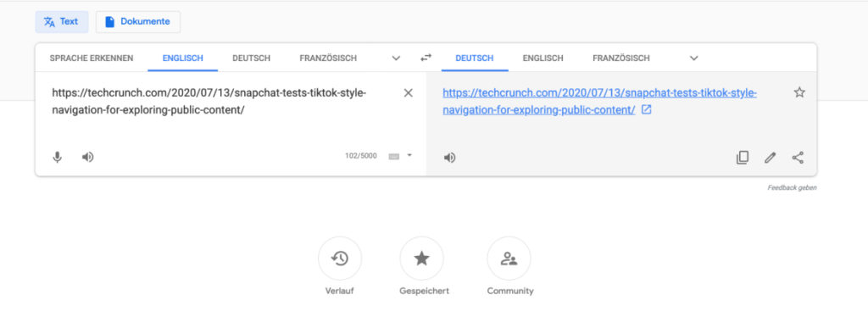Select the Text mode button
The width and height of the screenshot is (868, 317).
[x=61, y=21]
